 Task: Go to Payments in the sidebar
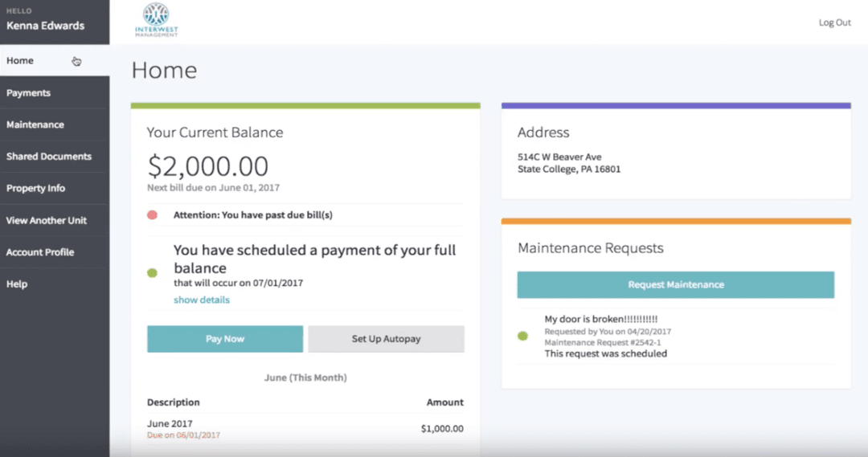click(x=28, y=93)
